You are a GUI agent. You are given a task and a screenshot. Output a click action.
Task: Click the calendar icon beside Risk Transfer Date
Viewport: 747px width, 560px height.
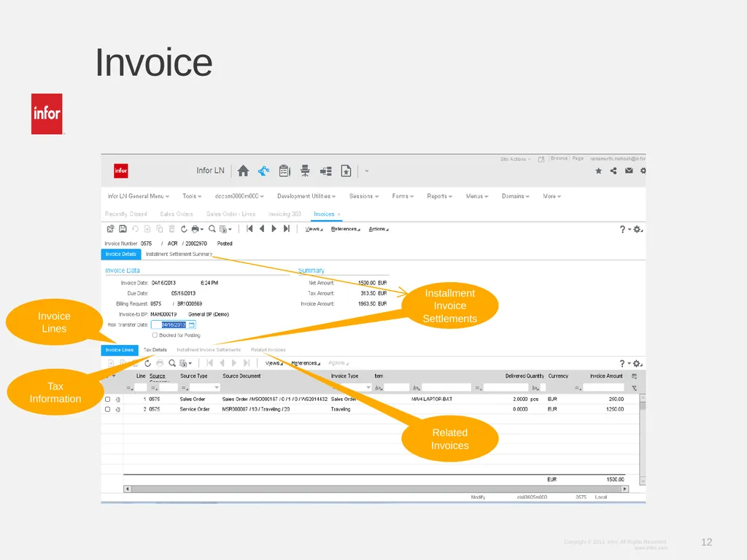pos(192,324)
